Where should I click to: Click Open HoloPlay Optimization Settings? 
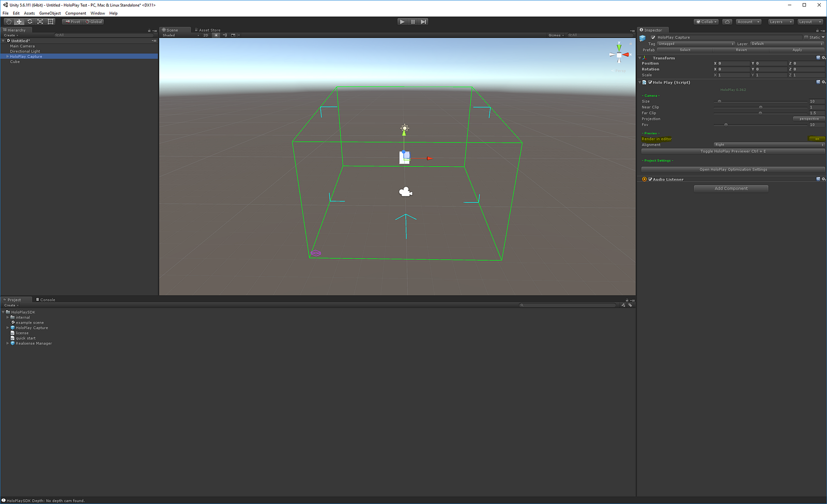coord(733,169)
